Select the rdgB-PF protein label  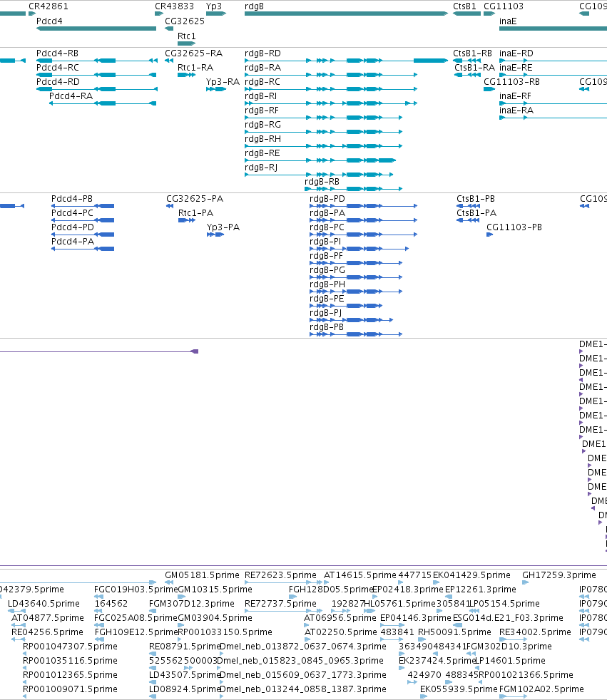pyautogui.click(x=326, y=256)
